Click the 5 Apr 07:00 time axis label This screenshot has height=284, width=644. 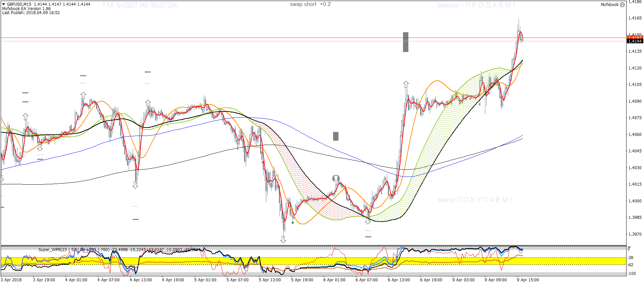(238, 280)
